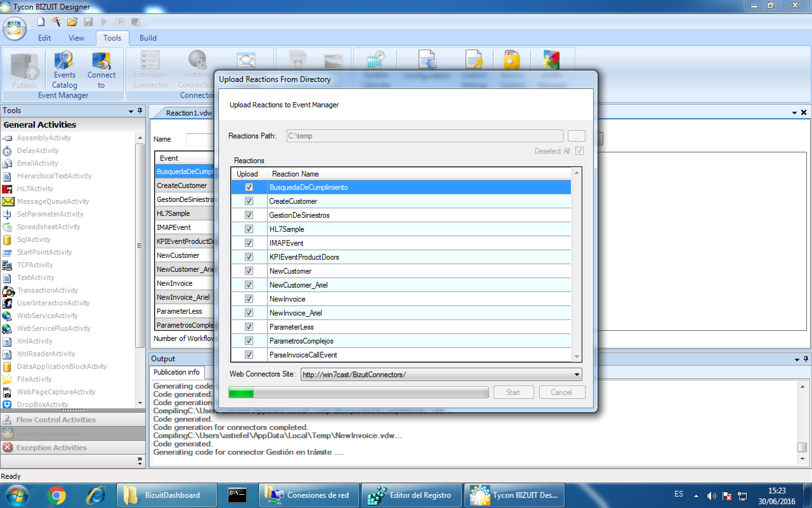Screen dimensions: 812x508
Task: Open Conexiones de red from the taskbar
Action: tap(309, 495)
